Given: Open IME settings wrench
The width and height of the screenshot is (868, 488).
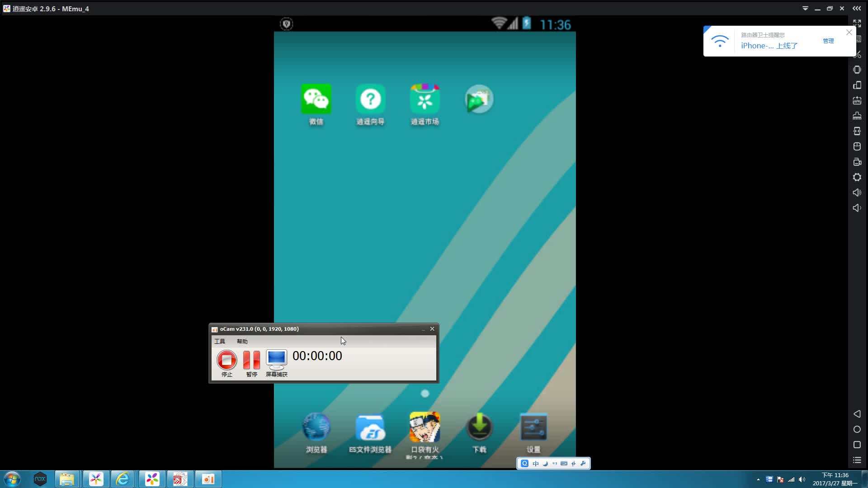Looking at the screenshot, I should pos(583,464).
